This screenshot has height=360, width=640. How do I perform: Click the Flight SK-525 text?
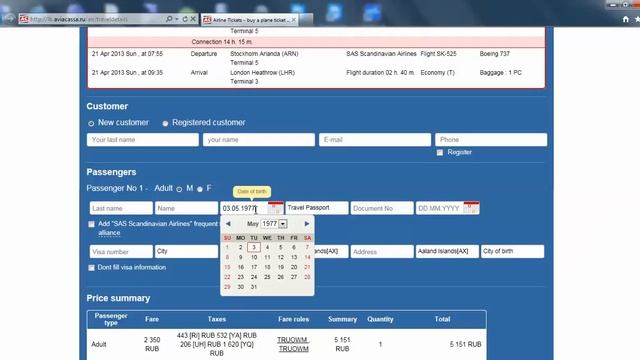pyautogui.click(x=438, y=53)
